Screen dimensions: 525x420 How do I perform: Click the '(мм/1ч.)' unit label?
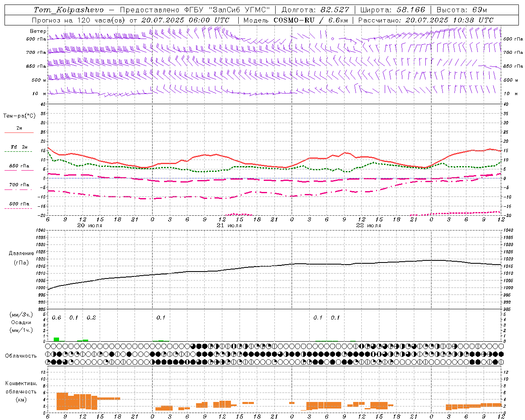pos(21,330)
